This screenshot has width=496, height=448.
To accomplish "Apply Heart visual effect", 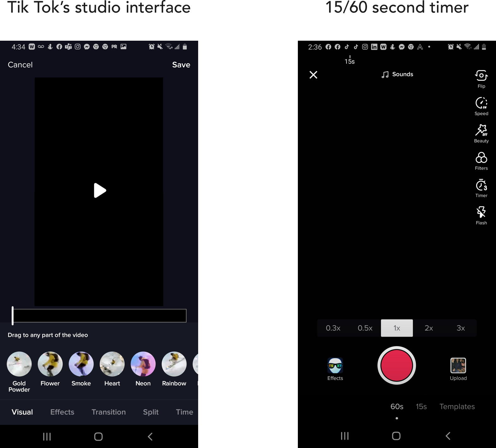I will pyautogui.click(x=112, y=364).
